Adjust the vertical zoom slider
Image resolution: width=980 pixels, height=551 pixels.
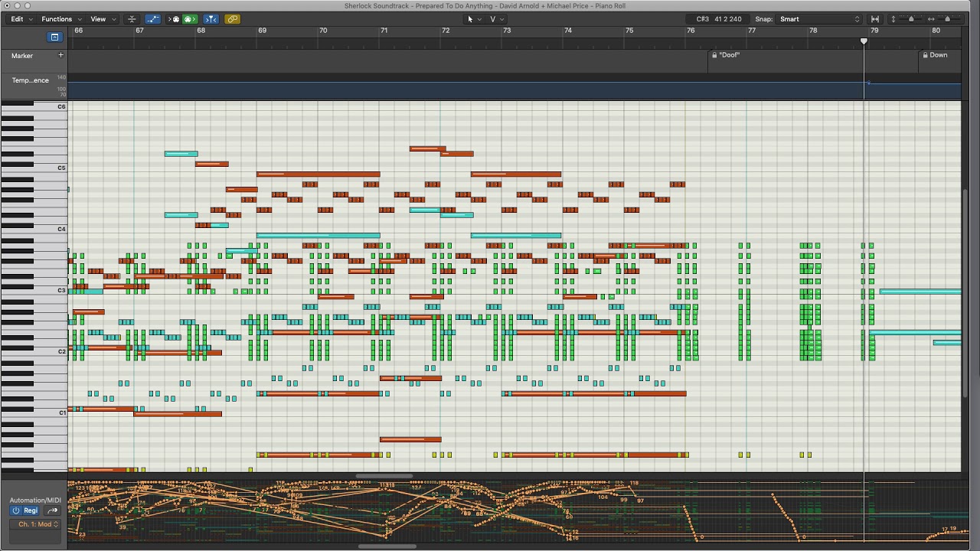pyautogui.click(x=911, y=19)
